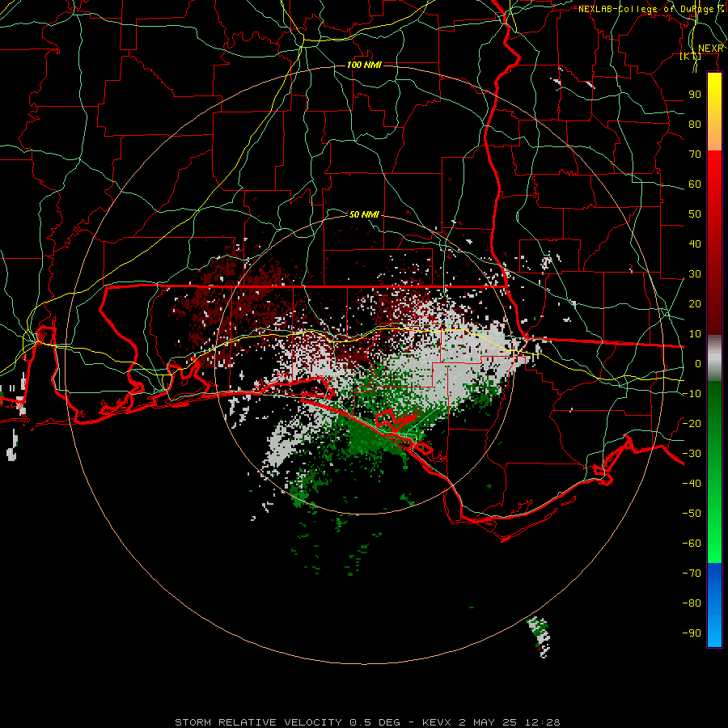
Task: Click the 80 value on velocity scale
Action: 695,125
